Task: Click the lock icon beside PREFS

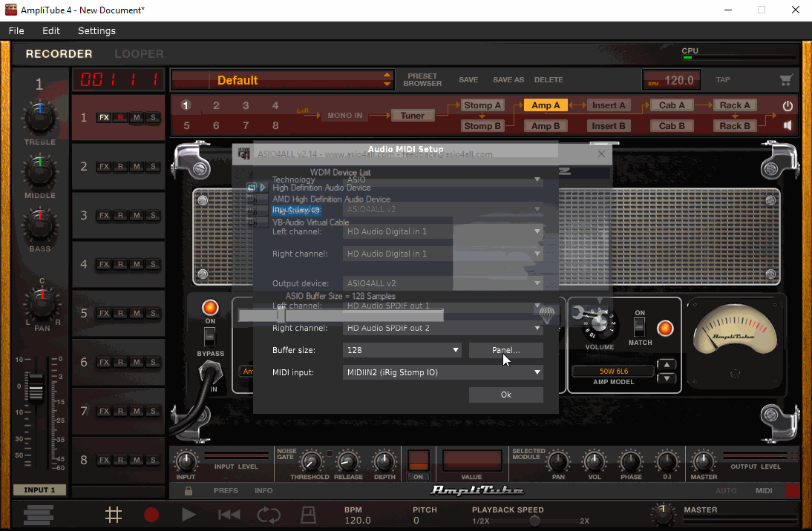Action: point(189,491)
